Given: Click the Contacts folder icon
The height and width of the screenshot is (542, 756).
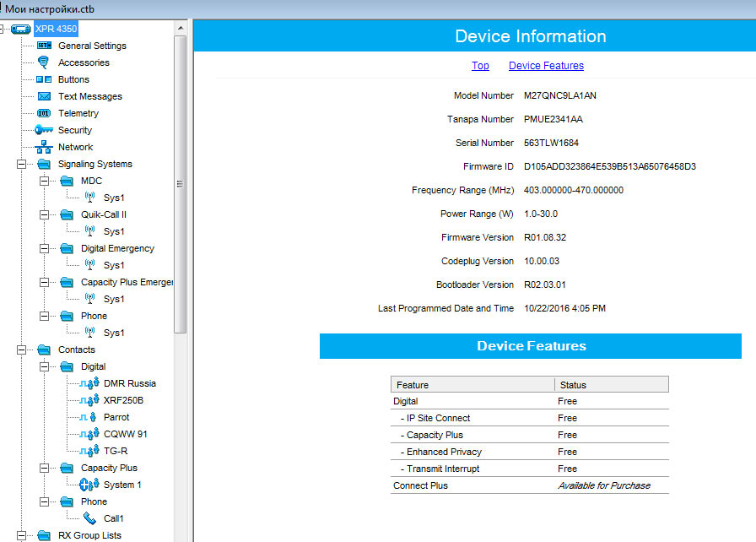Looking at the screenshot, I should [44, 350].
